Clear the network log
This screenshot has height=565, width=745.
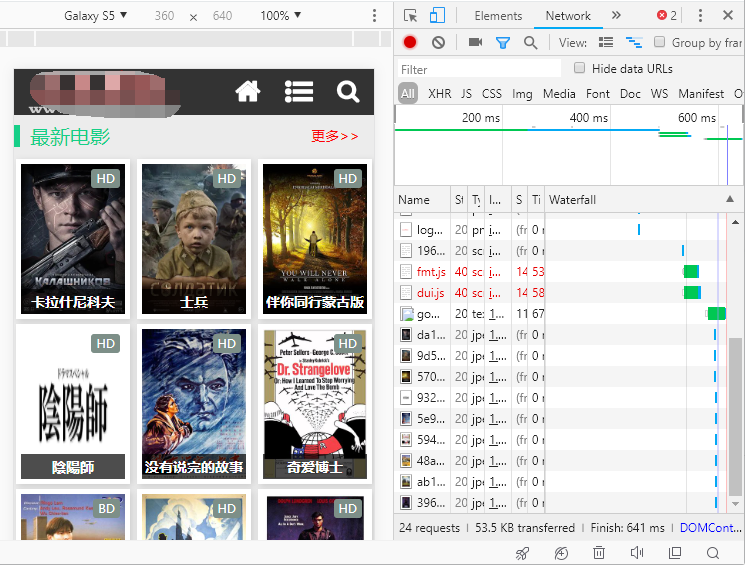[x=438, y=43]
